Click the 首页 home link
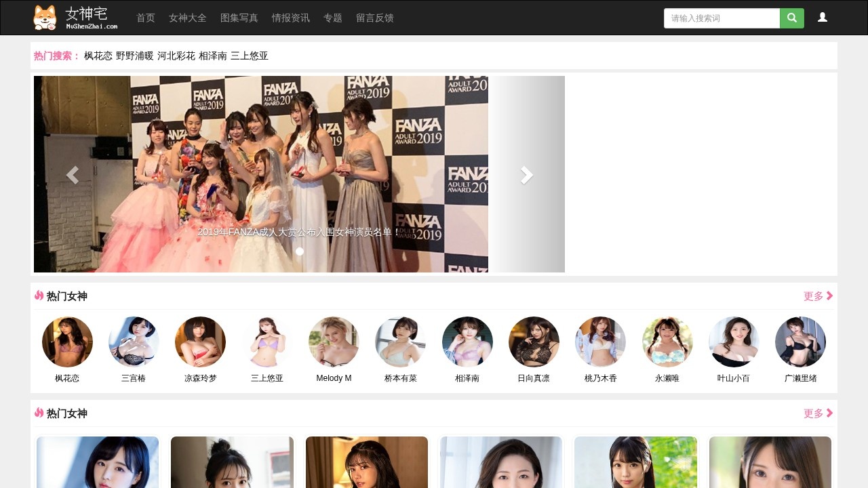 click(x=146, y=18)
